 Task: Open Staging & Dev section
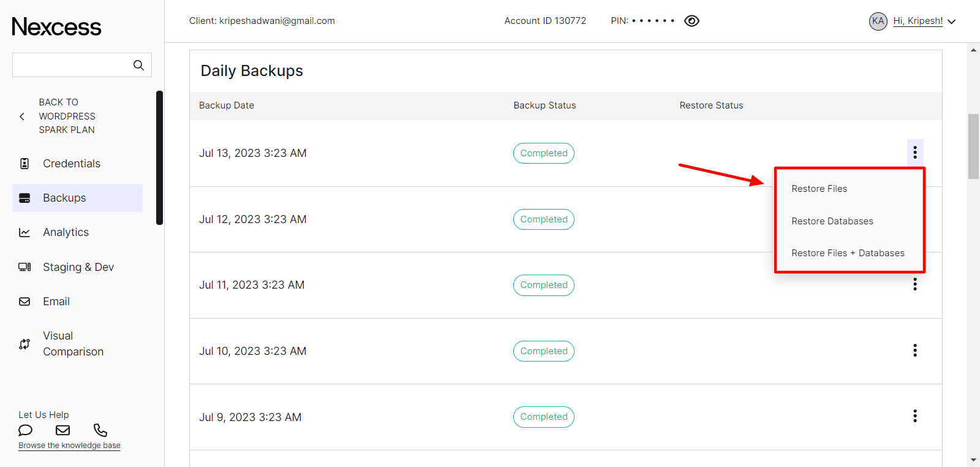(78, 267)
